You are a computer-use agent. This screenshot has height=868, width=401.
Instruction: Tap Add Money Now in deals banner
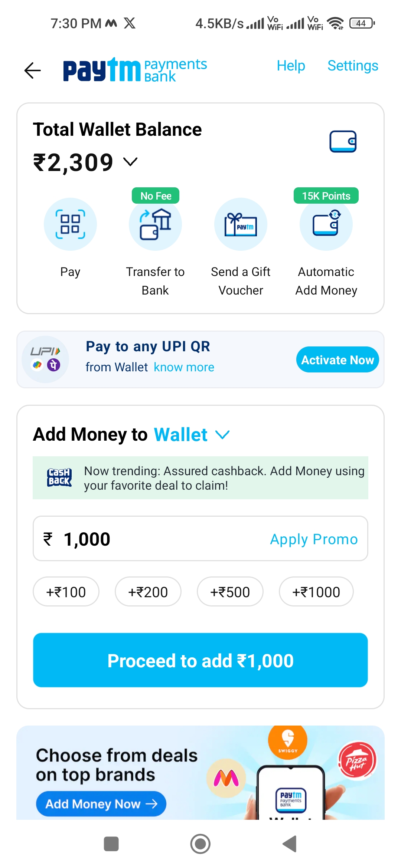click(x=101, y=803)
